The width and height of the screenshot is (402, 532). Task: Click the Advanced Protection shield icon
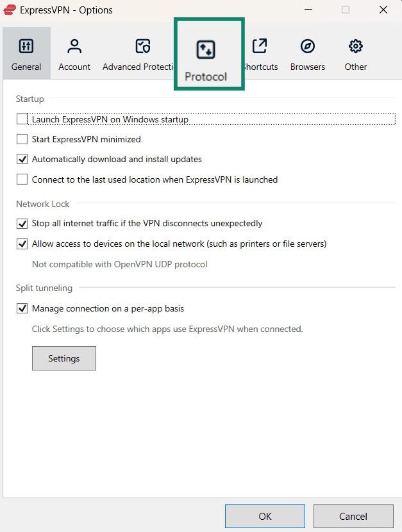pyautogui.click(x=142, y=46)
